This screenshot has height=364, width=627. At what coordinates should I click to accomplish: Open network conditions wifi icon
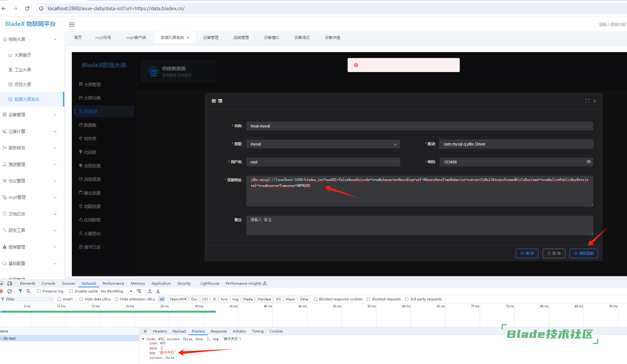pyautogui.click(x=139, y=291)
